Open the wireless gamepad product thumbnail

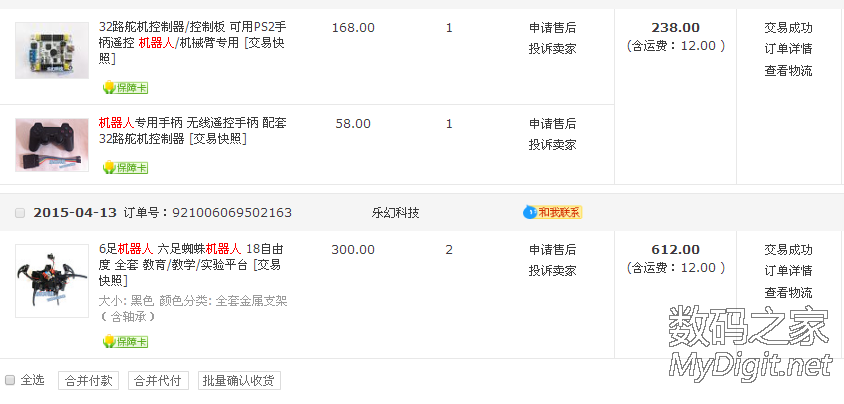[52, 144]
